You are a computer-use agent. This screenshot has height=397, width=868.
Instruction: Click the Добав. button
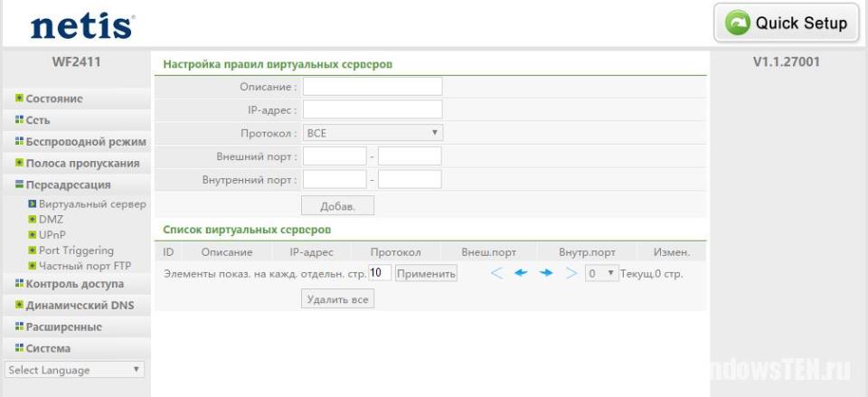(337, 206)
